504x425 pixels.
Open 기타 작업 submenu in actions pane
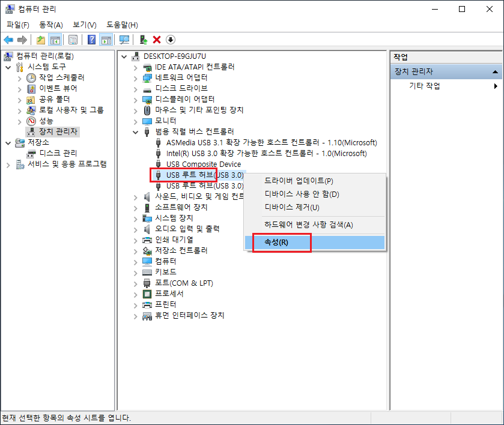[446, 86]
